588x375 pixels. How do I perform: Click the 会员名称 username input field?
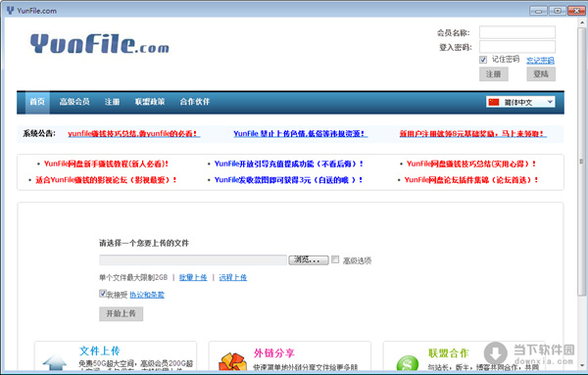click(x=517, y=32)
